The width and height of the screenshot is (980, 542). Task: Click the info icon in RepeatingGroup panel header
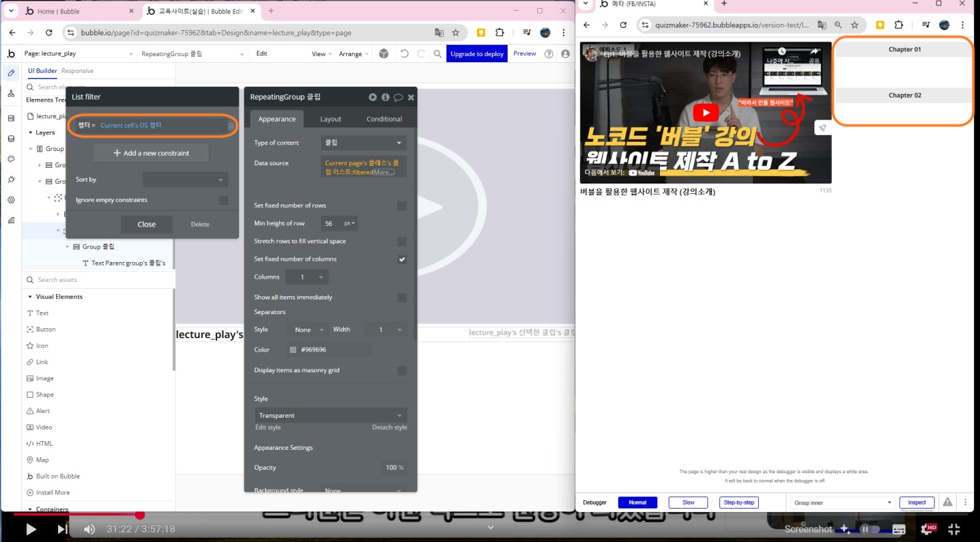point(385,97)
